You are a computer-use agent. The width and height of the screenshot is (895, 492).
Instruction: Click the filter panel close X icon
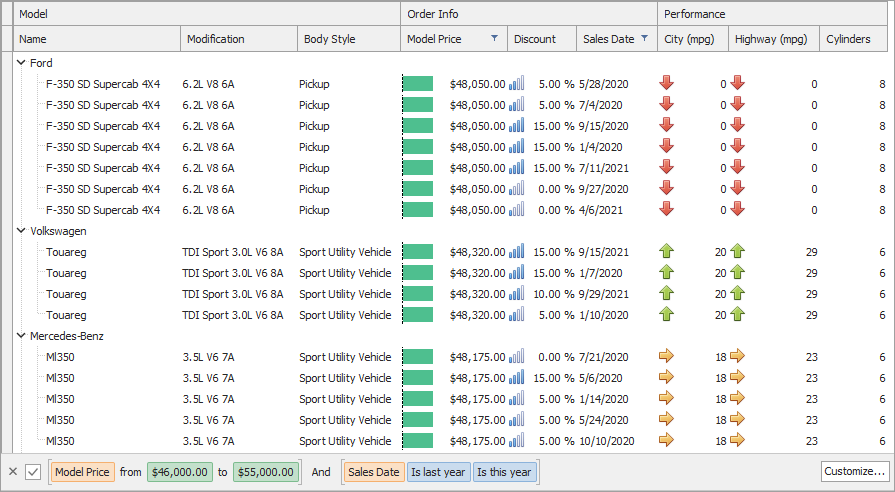[13, 472]
